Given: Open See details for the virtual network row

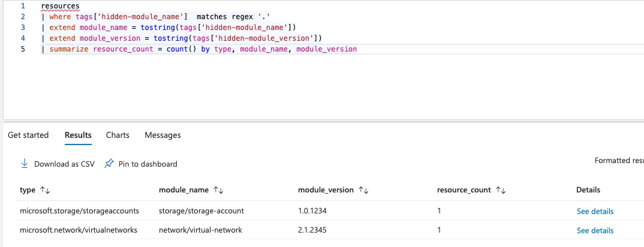Looking at the screenshot, I should click(595, 230).
